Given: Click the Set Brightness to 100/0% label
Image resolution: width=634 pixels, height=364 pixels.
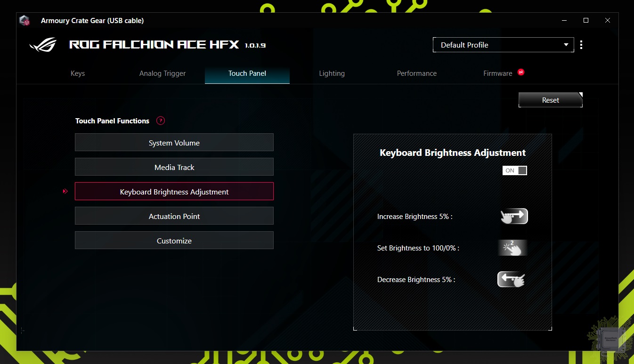Looking at the screenshot, I should 418,248.
